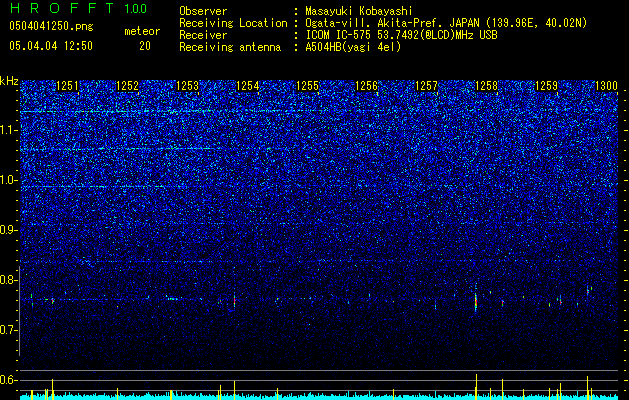Click the 1255 time marker

click(307, 86)
